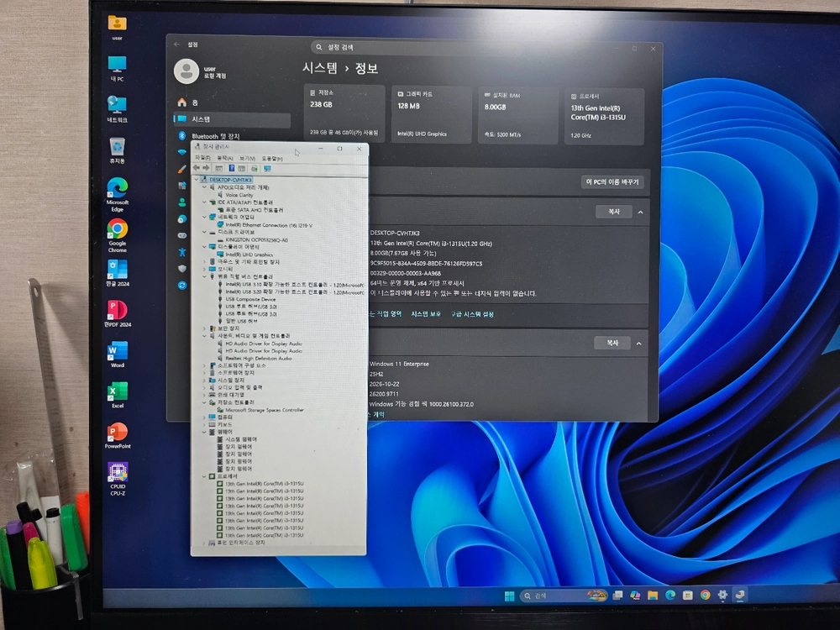Click 복사 button for device specifications
Image resolution: width=840 pixels, height=630 pixels.
tap(614, 212)
